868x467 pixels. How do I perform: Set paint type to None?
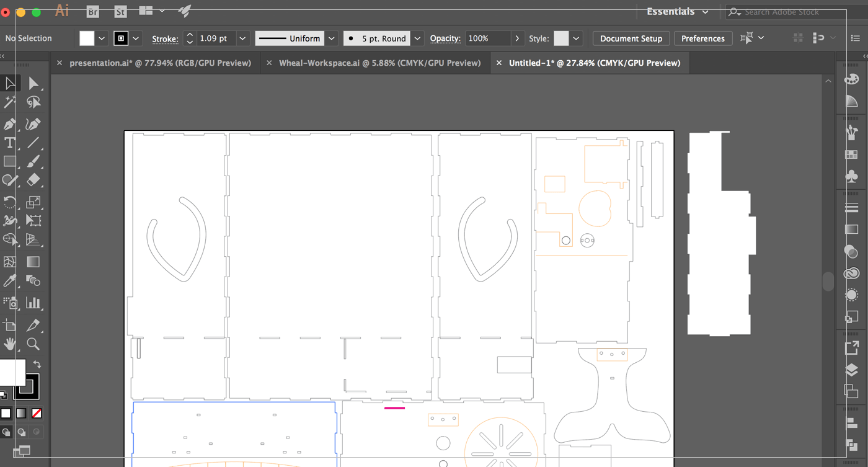37,413
